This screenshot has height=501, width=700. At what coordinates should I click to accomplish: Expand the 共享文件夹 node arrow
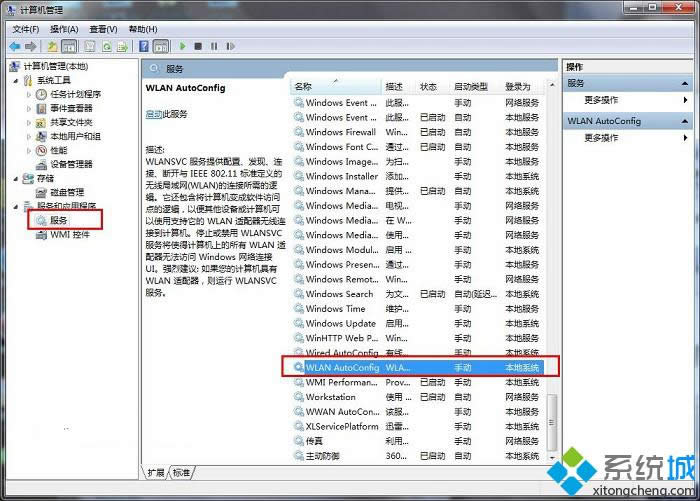tap(29, 122)
